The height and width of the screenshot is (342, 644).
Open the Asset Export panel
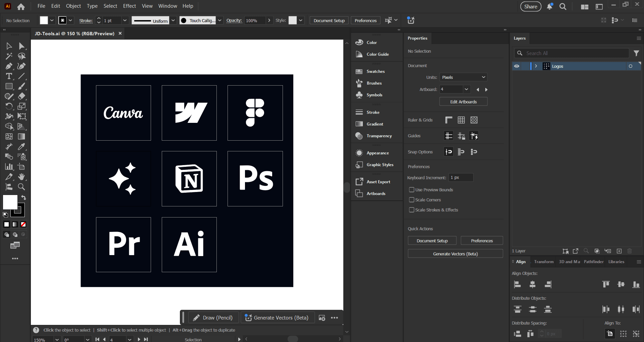[378, 182]
